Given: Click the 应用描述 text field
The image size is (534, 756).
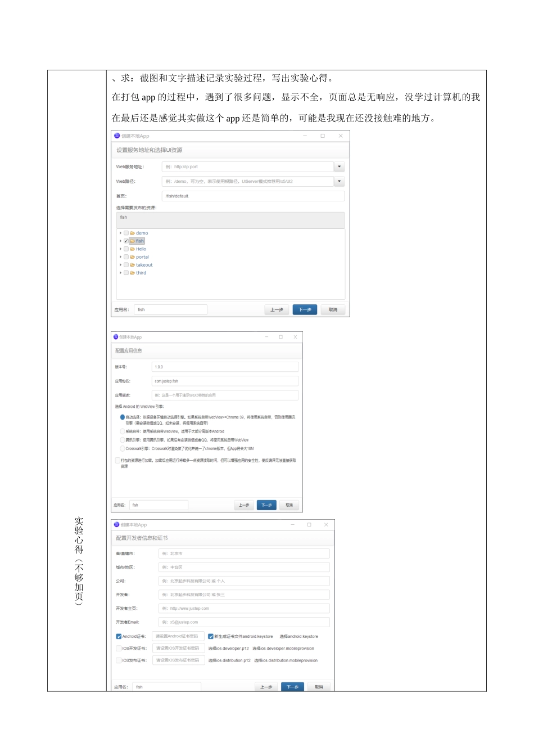Looking at the screenshot, I should pyautogui.click(x=225, y=395).
